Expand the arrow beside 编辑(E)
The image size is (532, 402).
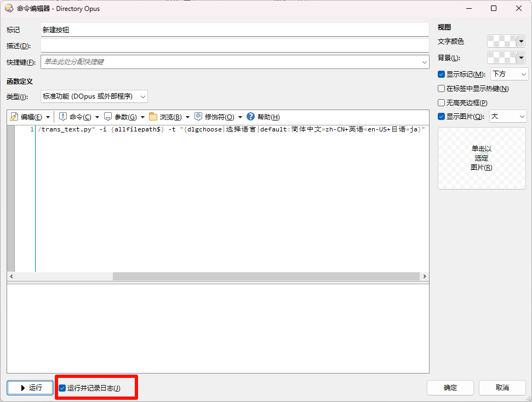48,117
